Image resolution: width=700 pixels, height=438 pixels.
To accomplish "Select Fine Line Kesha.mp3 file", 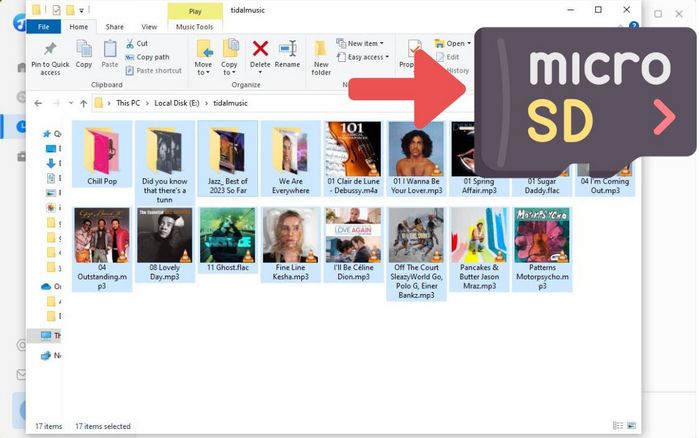I will point(291,245).
